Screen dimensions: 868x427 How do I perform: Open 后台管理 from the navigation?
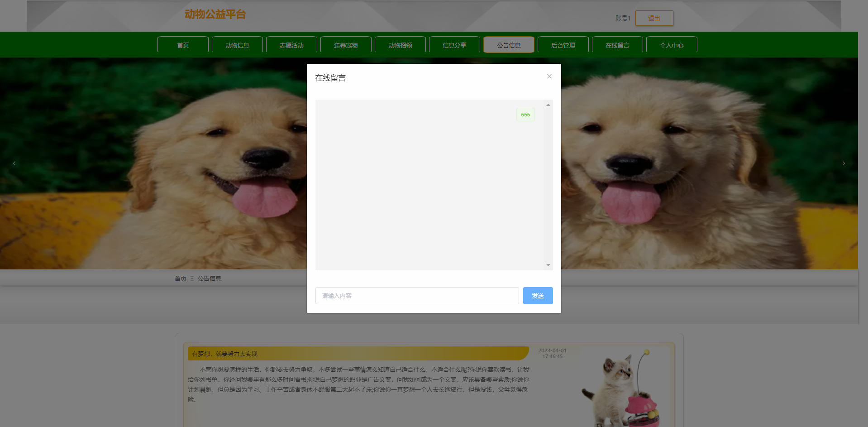[563, 45]
